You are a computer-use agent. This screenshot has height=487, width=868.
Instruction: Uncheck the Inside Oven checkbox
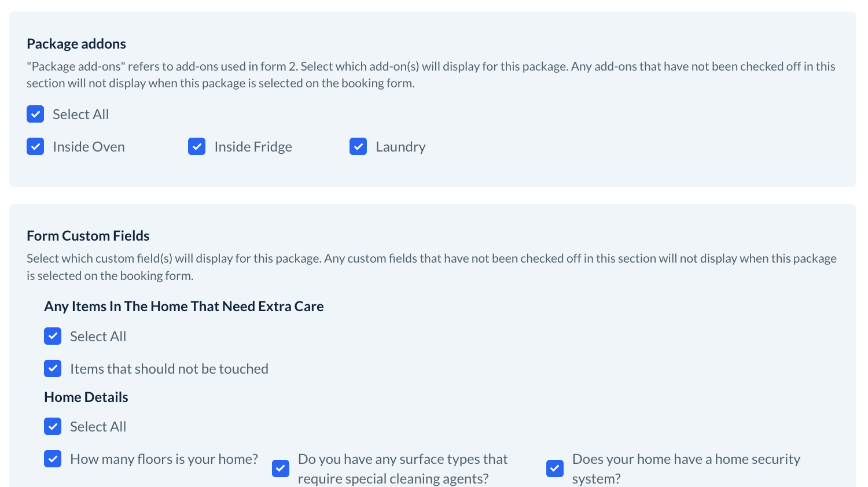[x=35, y=146]
